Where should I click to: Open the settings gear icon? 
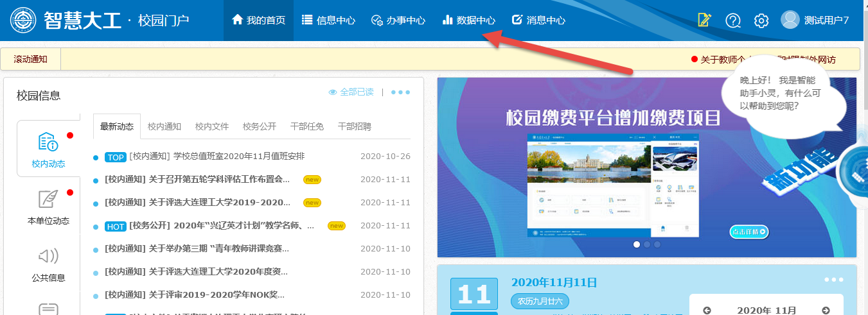coord(761,21)
